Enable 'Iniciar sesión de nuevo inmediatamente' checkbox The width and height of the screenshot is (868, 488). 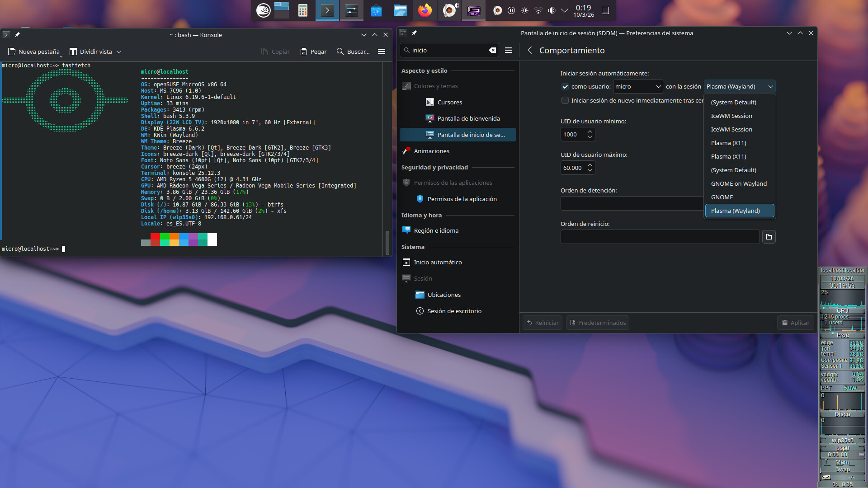click(x=565, y=100)
